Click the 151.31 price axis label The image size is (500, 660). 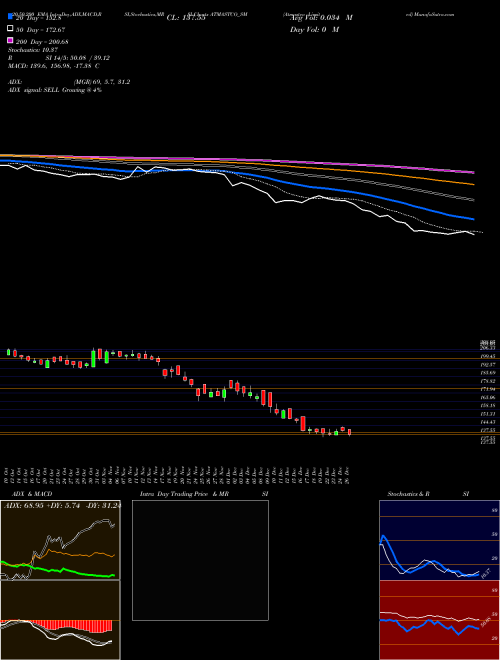tap(489, 414)
